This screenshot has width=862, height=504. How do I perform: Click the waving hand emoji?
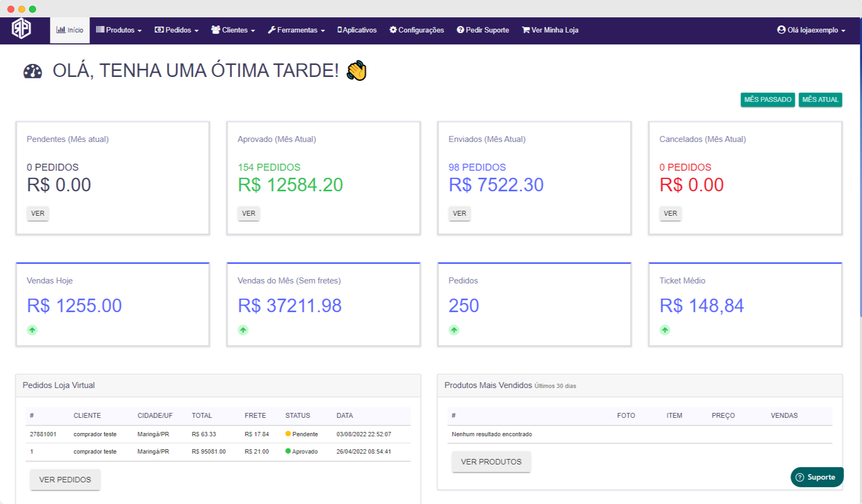coord(357,71)
